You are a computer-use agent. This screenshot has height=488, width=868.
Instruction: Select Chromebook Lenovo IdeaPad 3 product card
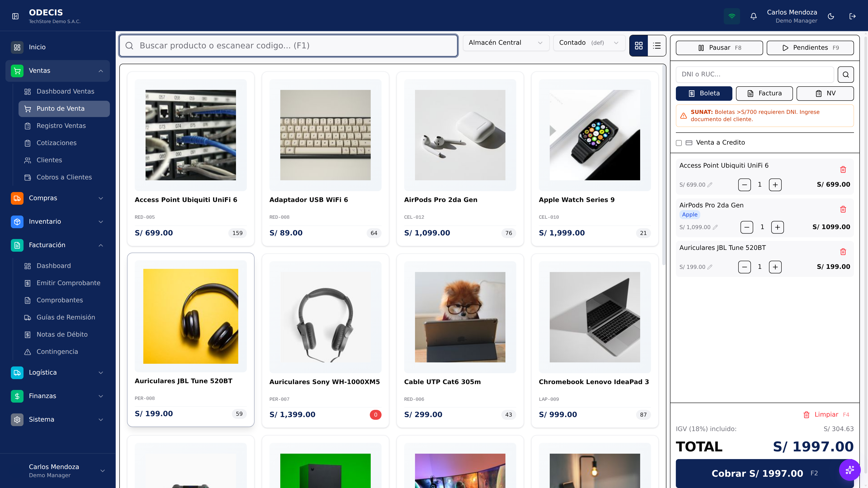tap(595, 341)
